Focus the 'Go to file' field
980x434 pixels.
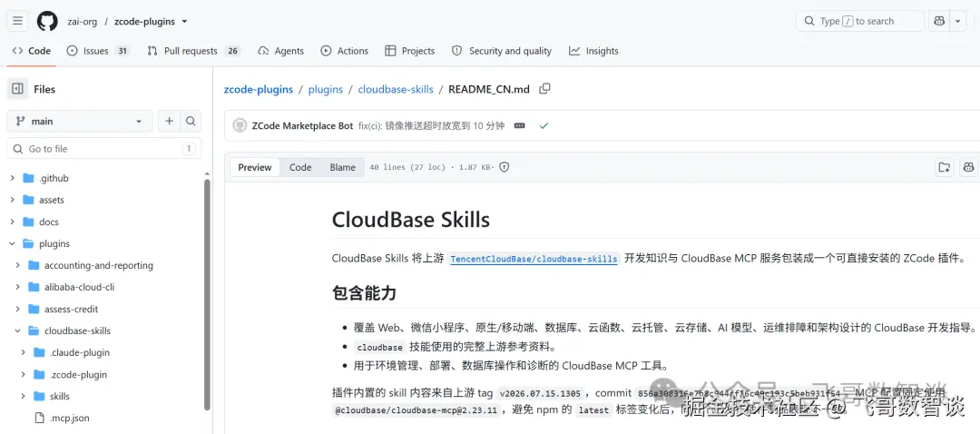click(103, 149)
